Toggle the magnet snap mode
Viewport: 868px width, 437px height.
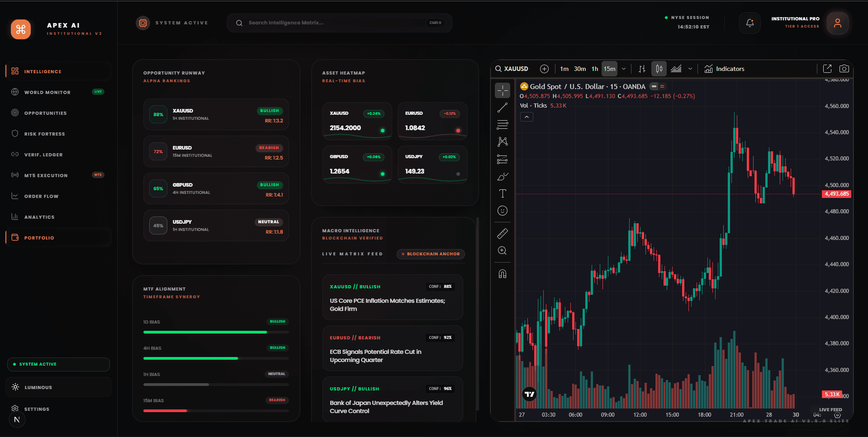pyautogui.click(x=503, y=274)
